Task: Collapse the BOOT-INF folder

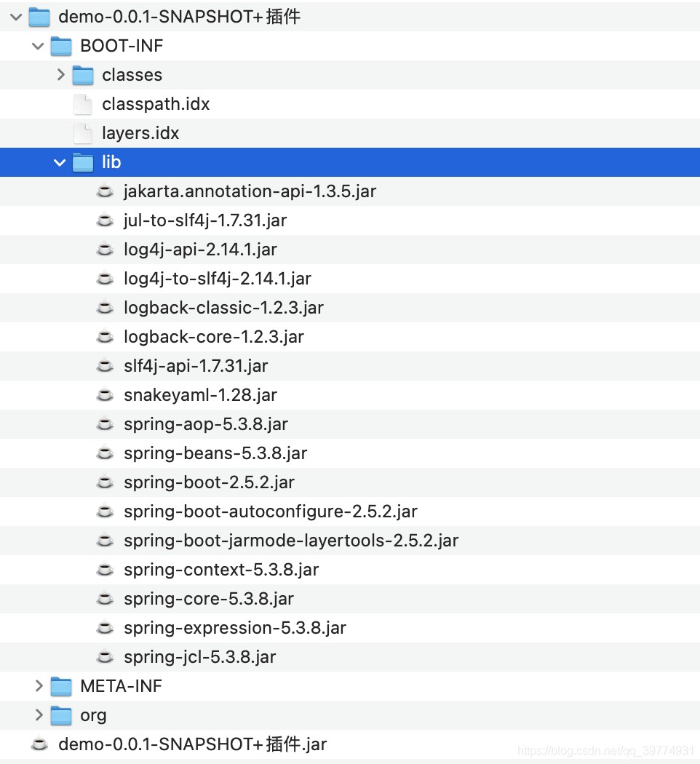Action: click(x=37, y=46)
